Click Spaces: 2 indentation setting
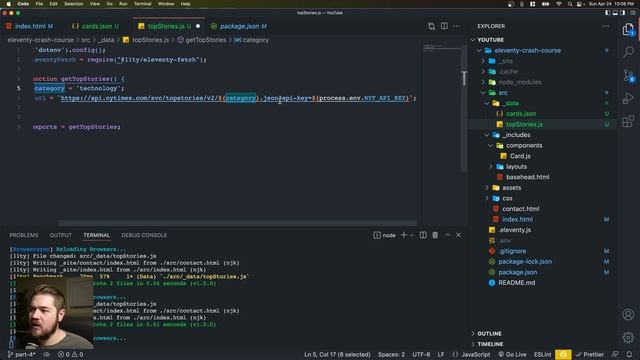Viewport: 640px width, 360px height. (x=391, y=354)
